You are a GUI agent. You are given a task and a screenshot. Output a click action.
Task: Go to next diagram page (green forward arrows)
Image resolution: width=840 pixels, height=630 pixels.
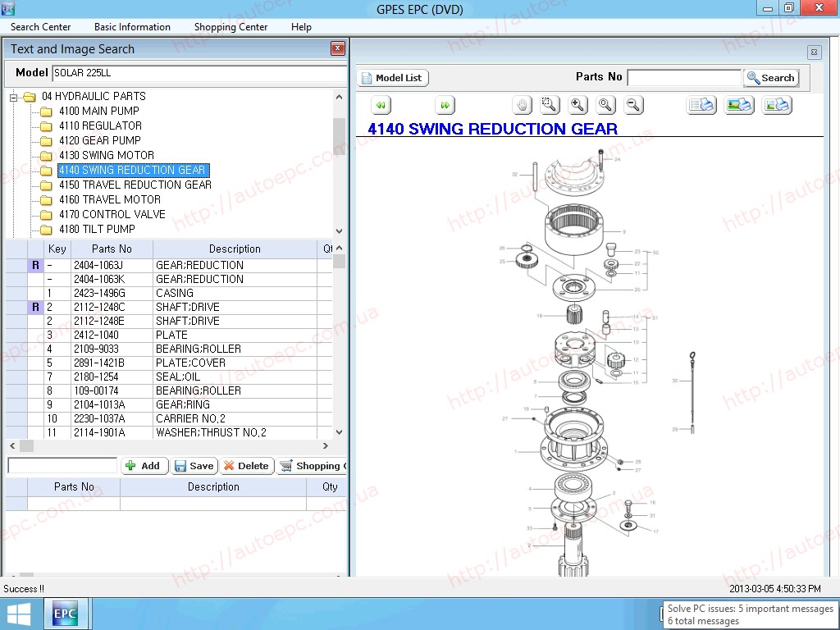tap(445, 105)
